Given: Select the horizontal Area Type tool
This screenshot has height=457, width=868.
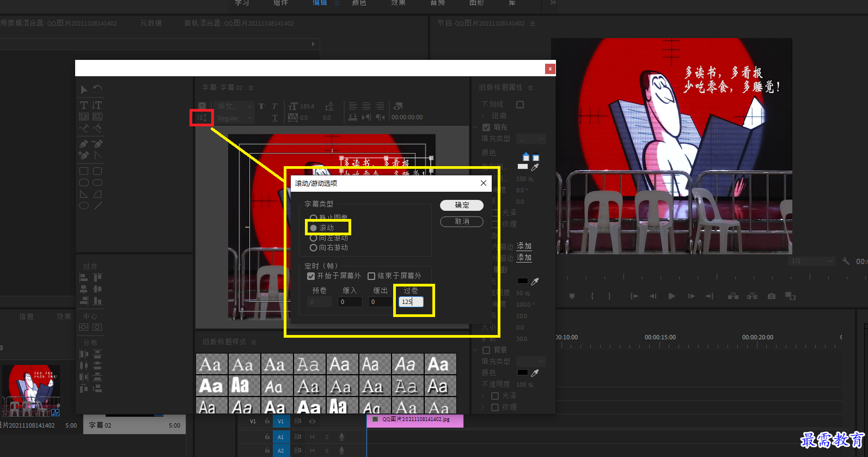Looking at the screenshot, I should (x=84, y=117).
